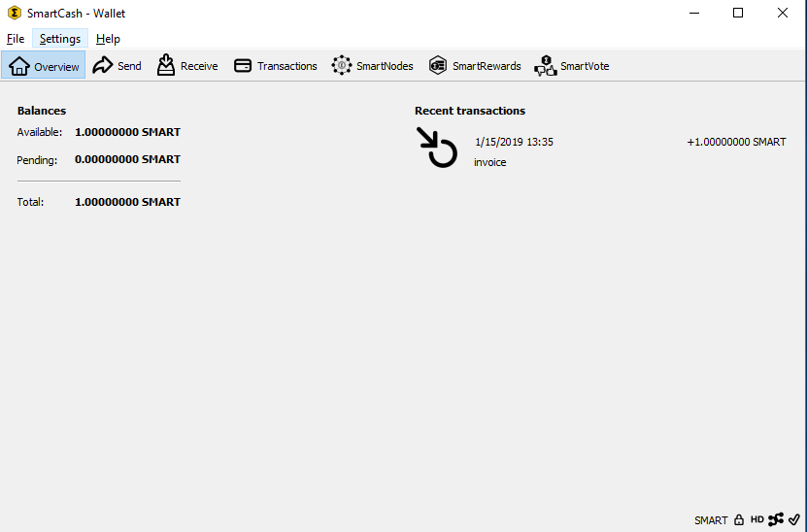Click the +1.00000000 SMART transaction amount
The width and height of the screenshot is (807, 532).
736,142
